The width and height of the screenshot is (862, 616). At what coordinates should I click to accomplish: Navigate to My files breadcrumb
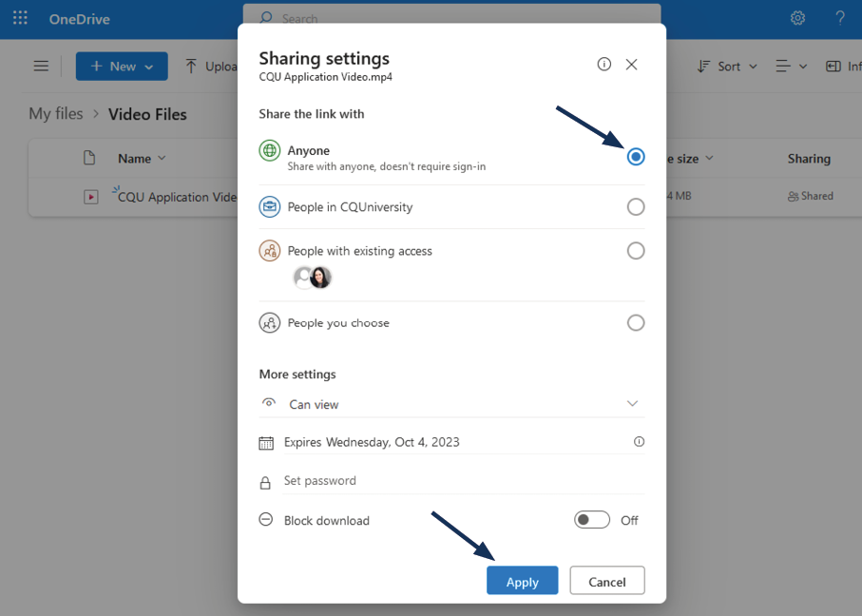coord(56,114)
